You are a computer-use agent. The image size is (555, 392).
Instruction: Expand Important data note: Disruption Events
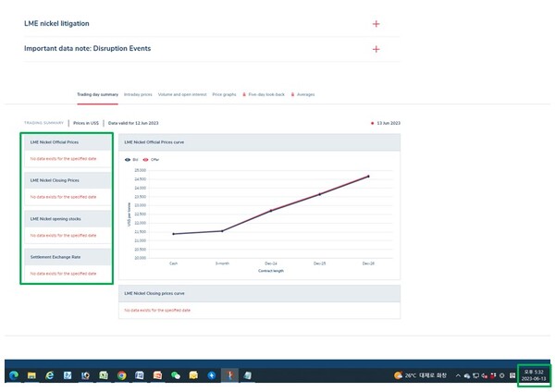coord(376,48)
